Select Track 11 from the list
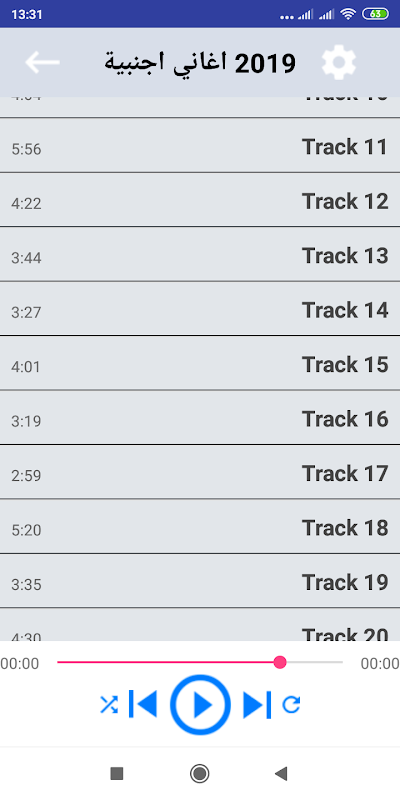Image resolution: width=400 pixels, height=800 pixels. [200, 145]
